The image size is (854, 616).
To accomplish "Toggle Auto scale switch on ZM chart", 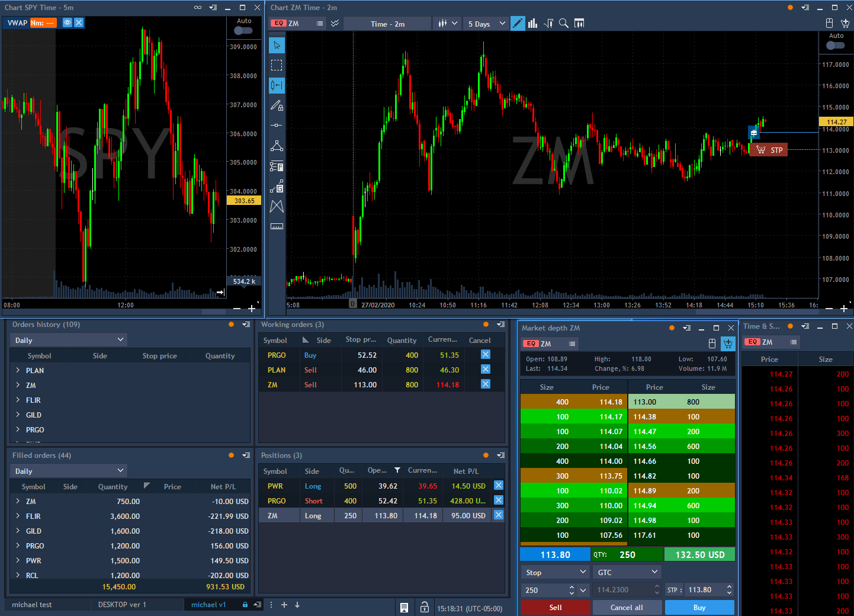I will [836, 46].
